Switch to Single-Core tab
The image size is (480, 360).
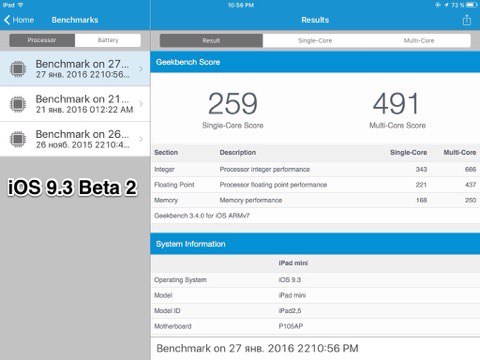click(315, 41)
